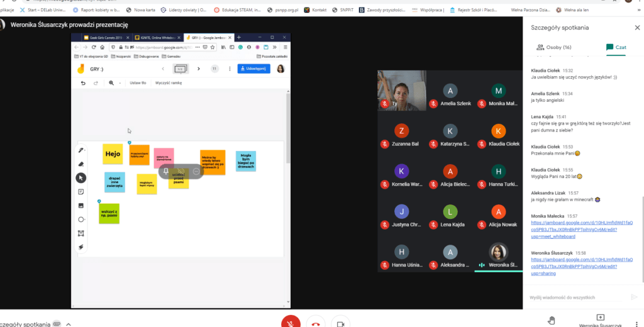The height and width of the screenshot is (327, 644).
Task: Switch to Geek Girls Carrots 2019 tab
Action: [x=107, y=37]
